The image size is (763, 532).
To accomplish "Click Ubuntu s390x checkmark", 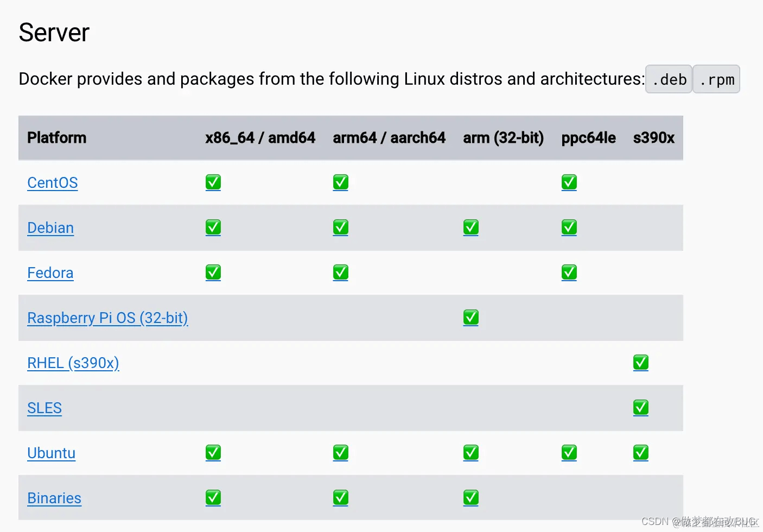I will point(641,453).
